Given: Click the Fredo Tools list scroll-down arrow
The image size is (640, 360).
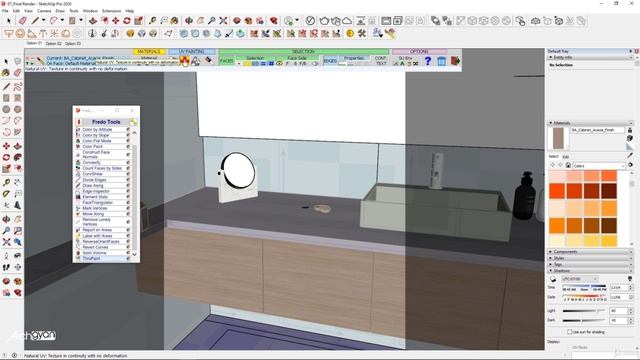Looking at the screenshot, I should tap(134, 254).
